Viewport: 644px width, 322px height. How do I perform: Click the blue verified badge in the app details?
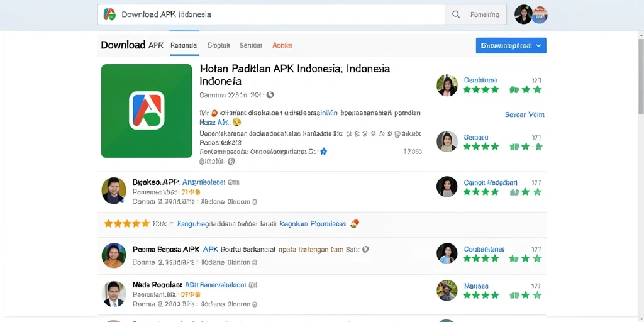pyautogui.click(x=323, y=152)
